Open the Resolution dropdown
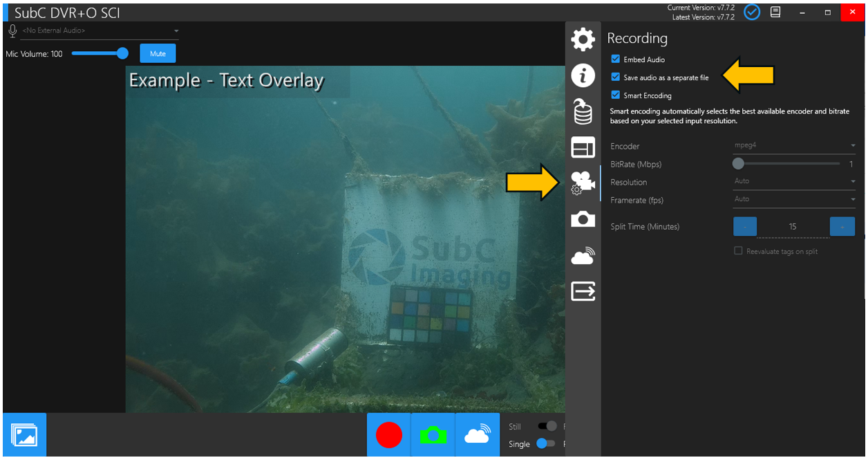This screenshot has height=460, width=868. (794, 181)
